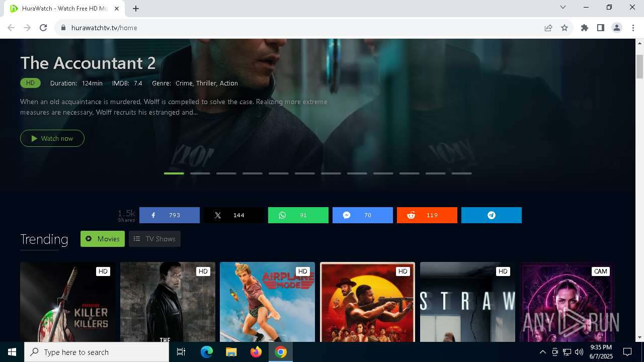The width and height of the screenshot is (644, 362).
Task: Open the Straw movie poster
Action: [x=467, y=302]
